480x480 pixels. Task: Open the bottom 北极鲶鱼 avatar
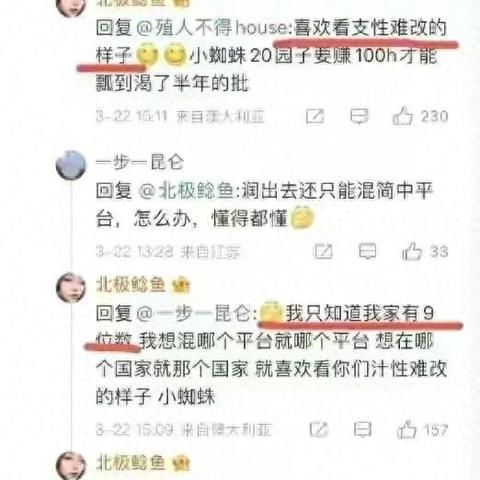[71, 466]
